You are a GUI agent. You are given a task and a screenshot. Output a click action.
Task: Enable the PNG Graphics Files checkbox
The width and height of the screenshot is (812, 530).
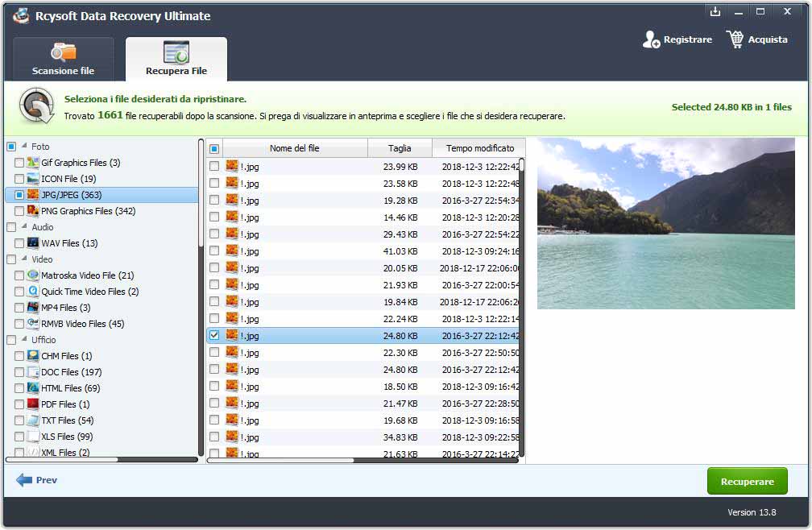click(x=19, y=211)
